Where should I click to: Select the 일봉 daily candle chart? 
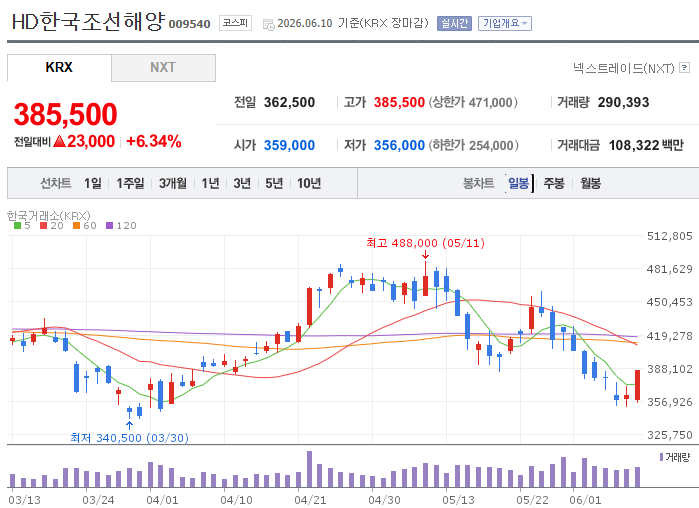(518, 183)
